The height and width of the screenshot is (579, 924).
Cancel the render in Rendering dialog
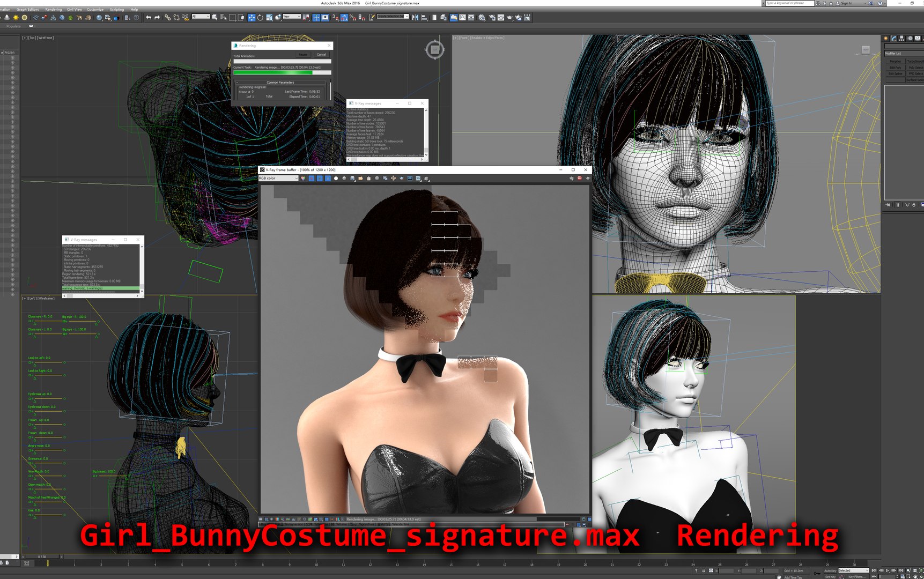[321, 55]
